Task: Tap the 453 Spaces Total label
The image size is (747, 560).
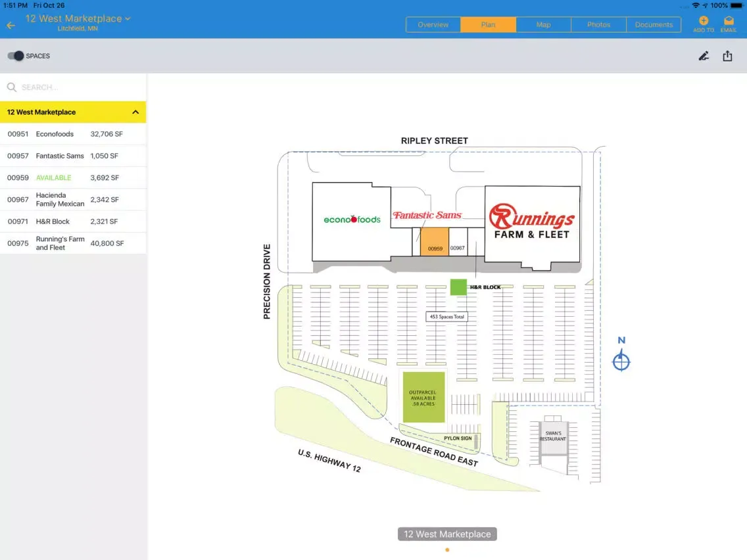Action: click(x=447, y=317)
